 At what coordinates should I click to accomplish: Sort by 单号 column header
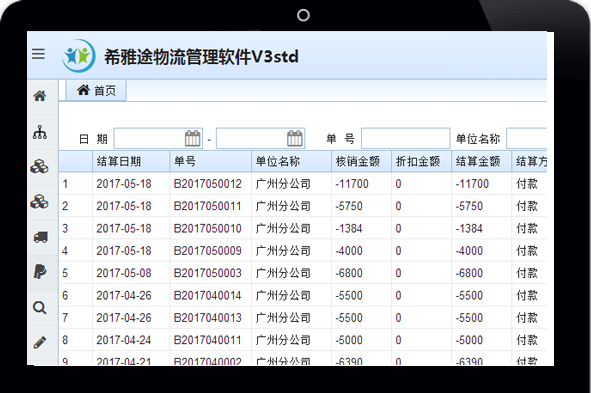(211, 162)
